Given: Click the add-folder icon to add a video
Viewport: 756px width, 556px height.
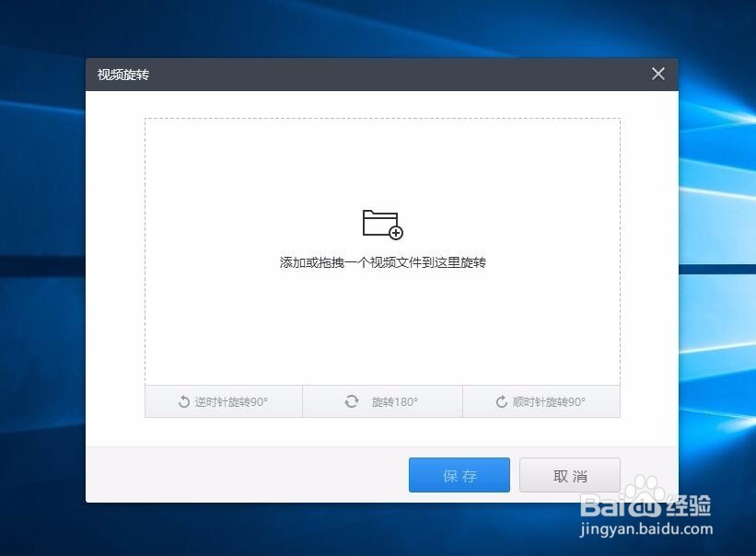Looking at the screenshot, I should (x=382, y=224).
